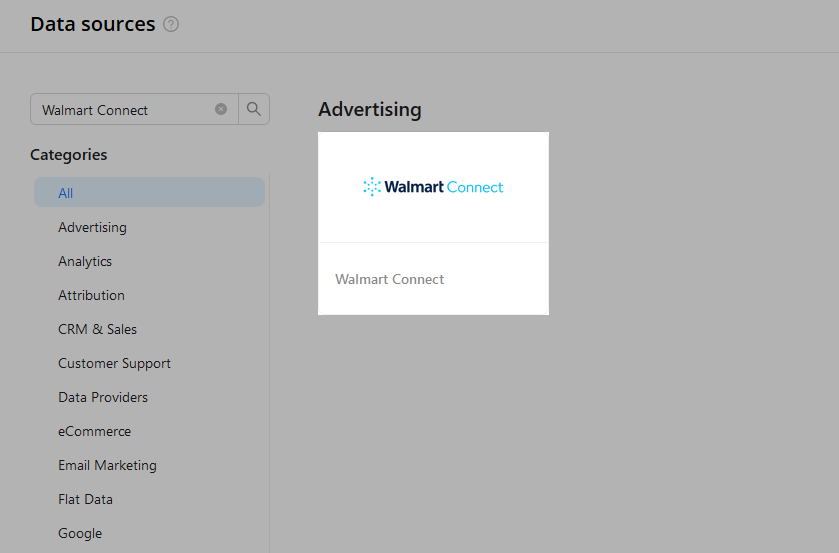Open the Data Providers category
The image size is (839, 553).
coord(103,397)
